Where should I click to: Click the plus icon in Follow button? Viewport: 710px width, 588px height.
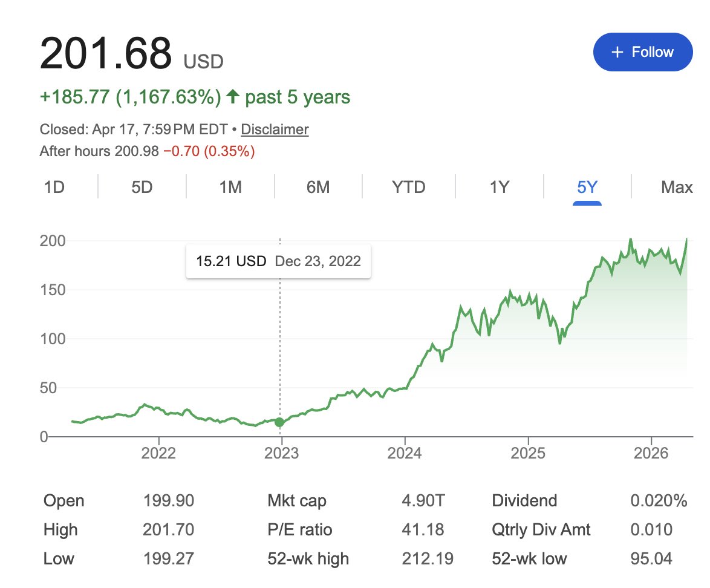[617, 52]
